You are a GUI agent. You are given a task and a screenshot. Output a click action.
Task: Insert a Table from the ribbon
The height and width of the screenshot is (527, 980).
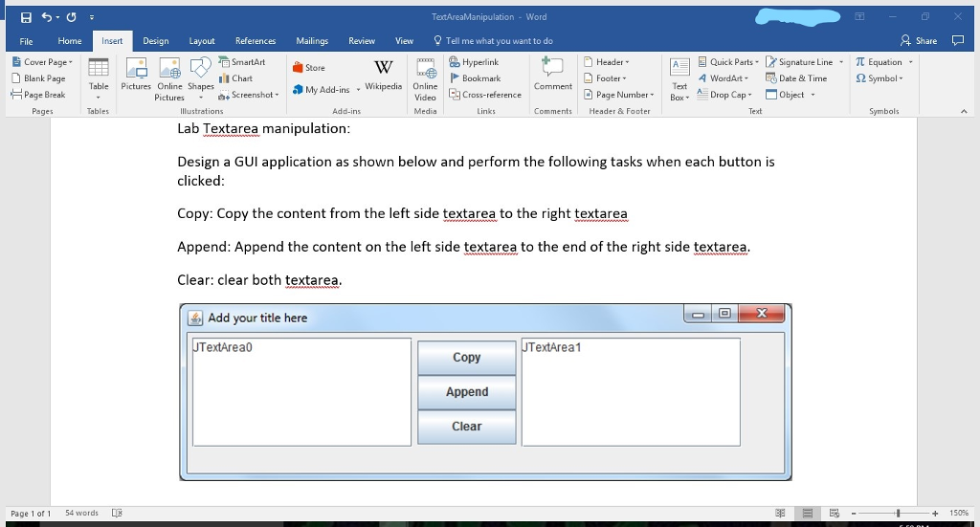coord(99,76)
